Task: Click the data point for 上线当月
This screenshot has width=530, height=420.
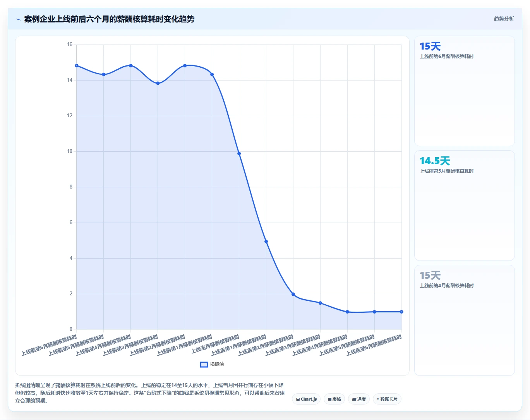Action: [239, 154]
